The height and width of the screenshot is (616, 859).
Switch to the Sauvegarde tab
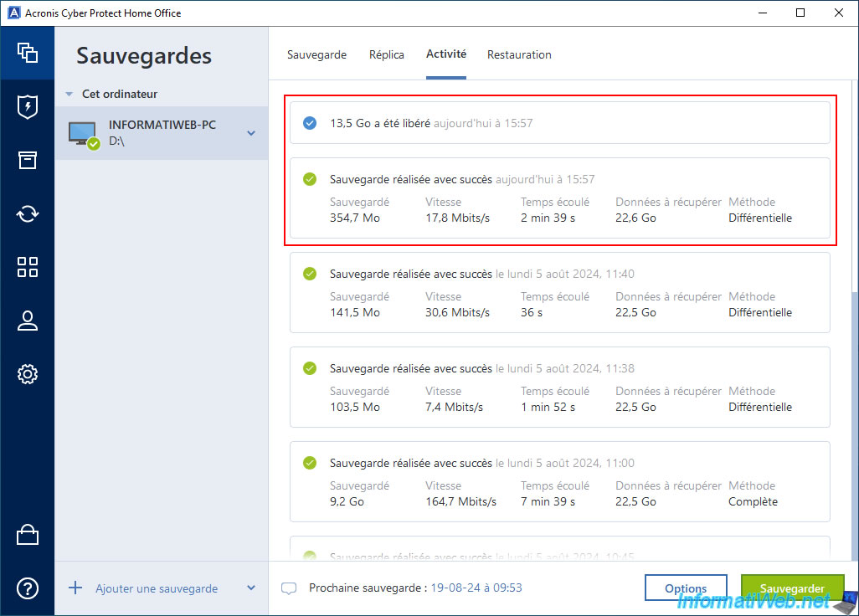pyautogui.click(x=316, y=54)
